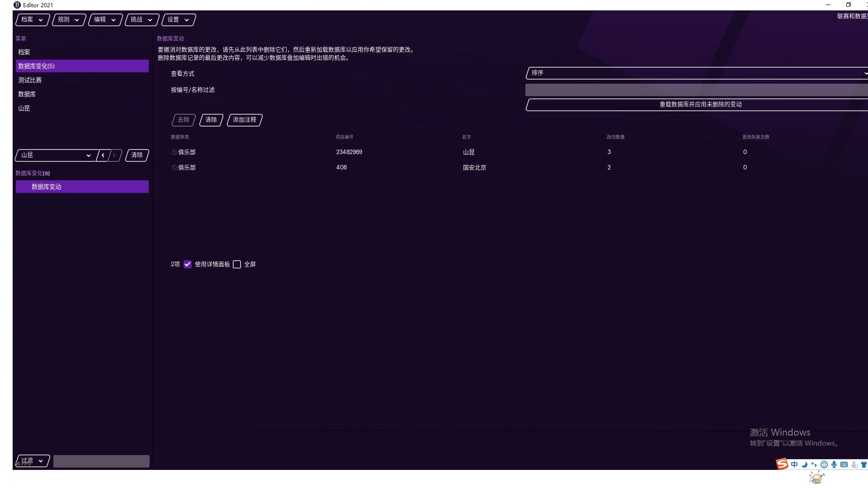The image size is (868, 488).
Task: Click the back arrow beside 山昆 selector
Action: click(103, 155)
